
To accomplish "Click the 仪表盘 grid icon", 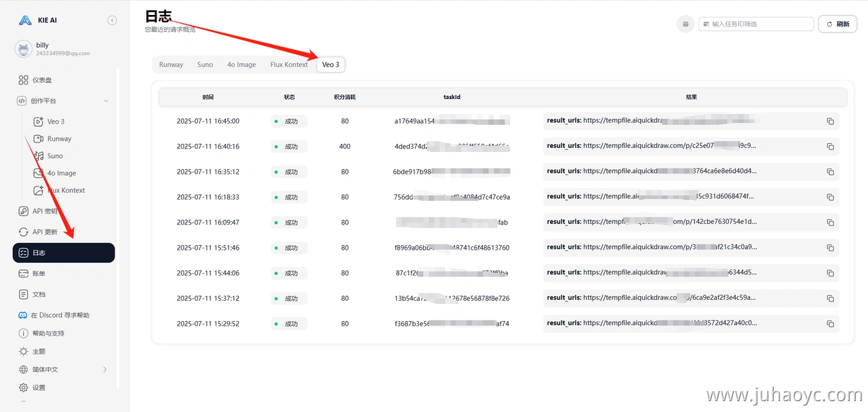I will point(24,80).
